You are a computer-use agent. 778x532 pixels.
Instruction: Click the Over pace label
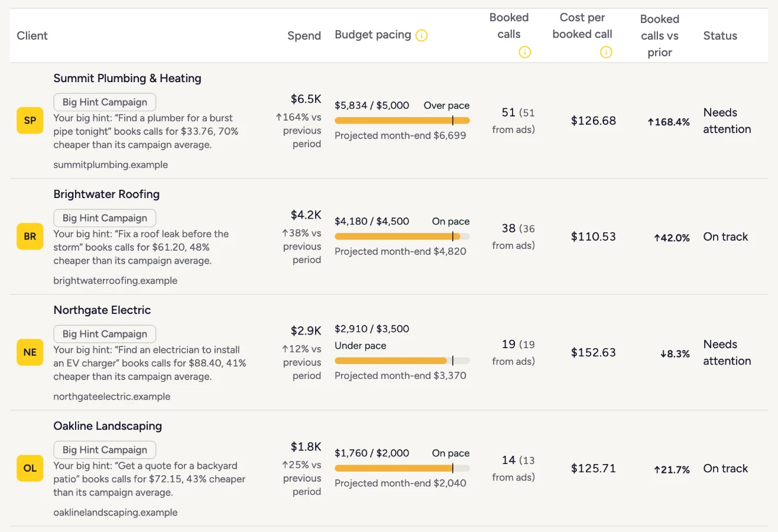pos(446,106)
